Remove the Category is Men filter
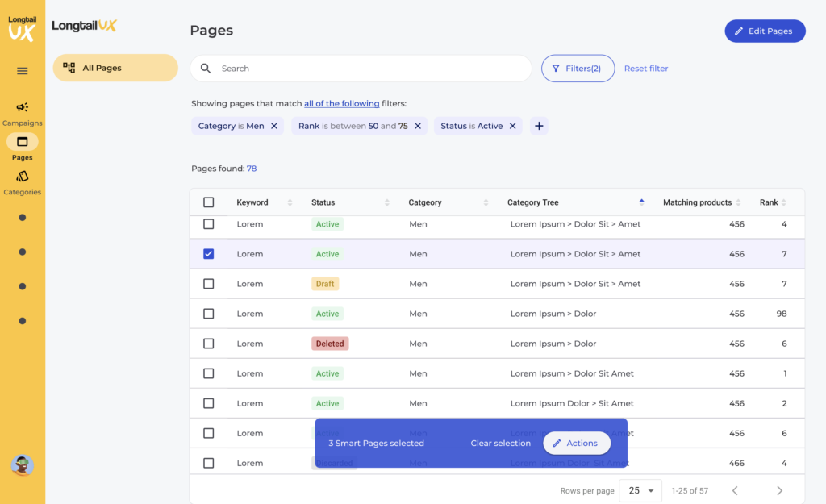 tap(274, 126)
